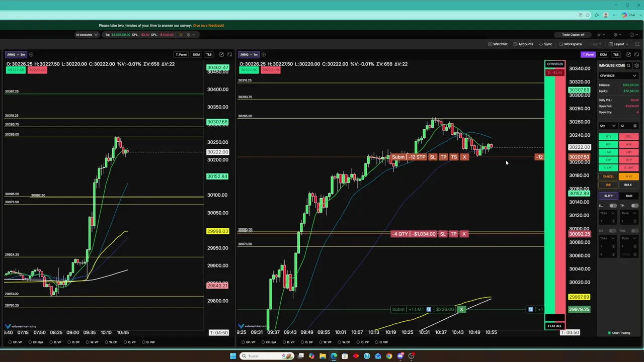Click the icon on +1 LMT order label
644x362 pixels.
click(x=429, y=309)
